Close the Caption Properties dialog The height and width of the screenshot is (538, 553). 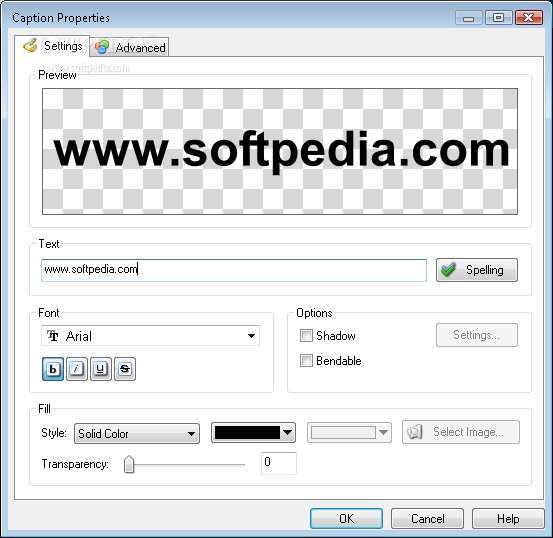(528, 18)
